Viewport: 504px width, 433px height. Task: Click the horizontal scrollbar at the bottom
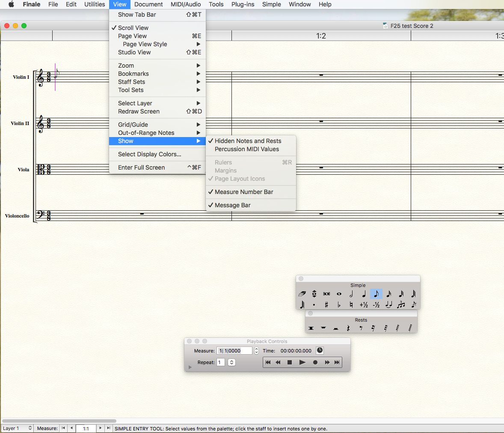59,421
